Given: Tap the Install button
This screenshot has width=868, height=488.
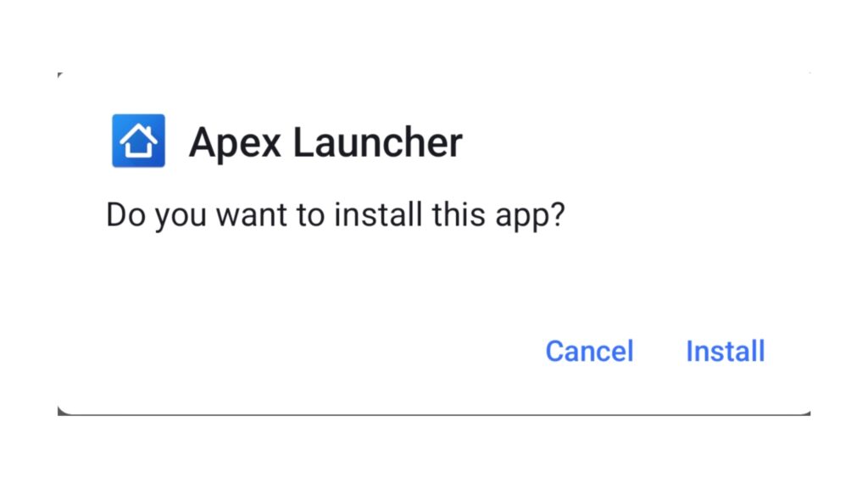Looking at the screenshot, I should [x=726, y=351].
